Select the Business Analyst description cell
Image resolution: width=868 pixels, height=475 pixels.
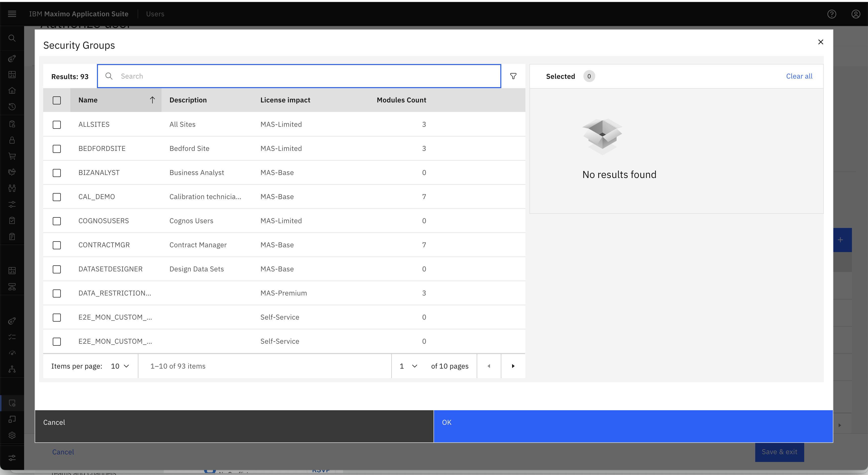[x=197, y=172]
